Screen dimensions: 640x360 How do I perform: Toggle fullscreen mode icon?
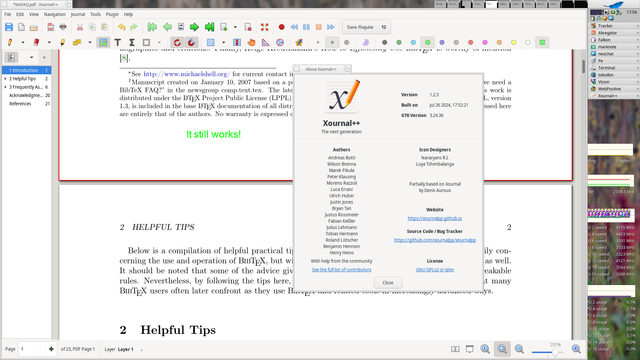point(264,27)
